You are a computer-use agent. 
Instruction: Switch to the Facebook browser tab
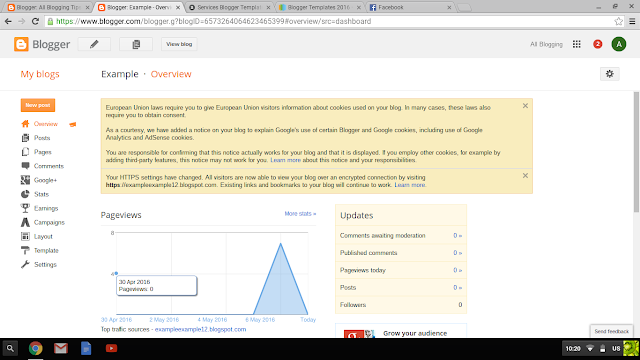409,7
